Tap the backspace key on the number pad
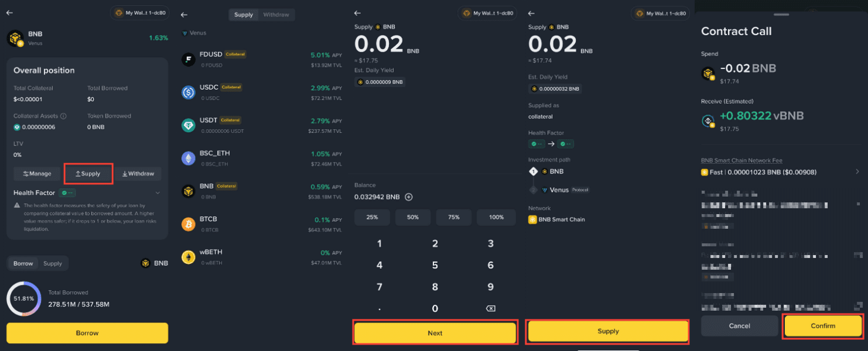Screen dimensions: 868x351 point(491,308)
